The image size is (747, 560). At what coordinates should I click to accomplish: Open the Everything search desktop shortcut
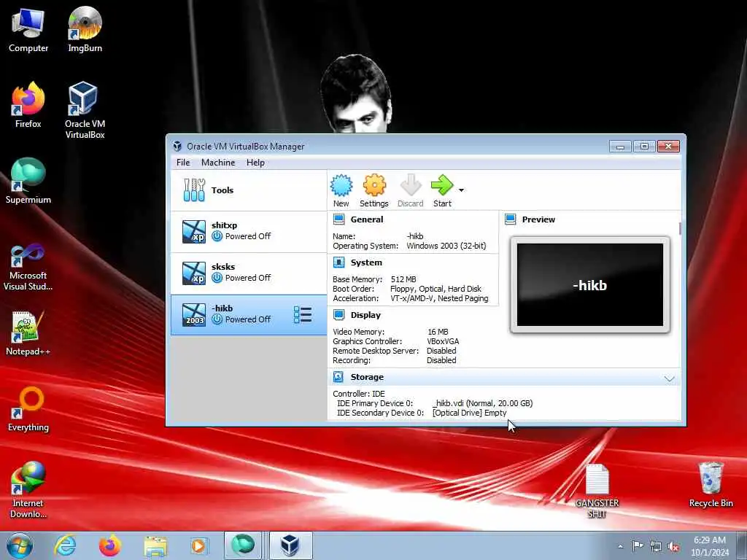pos(28,408)
